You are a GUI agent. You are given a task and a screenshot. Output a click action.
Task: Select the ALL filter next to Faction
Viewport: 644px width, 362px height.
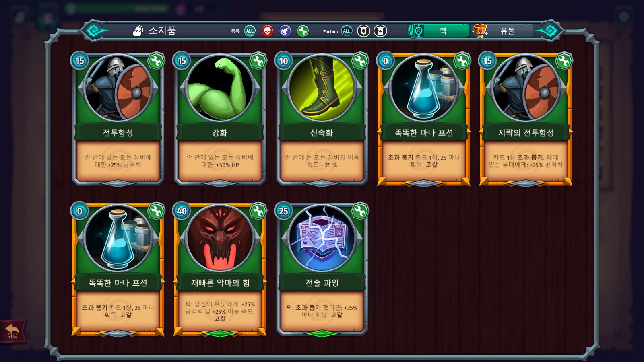click(x=347, y=31)
